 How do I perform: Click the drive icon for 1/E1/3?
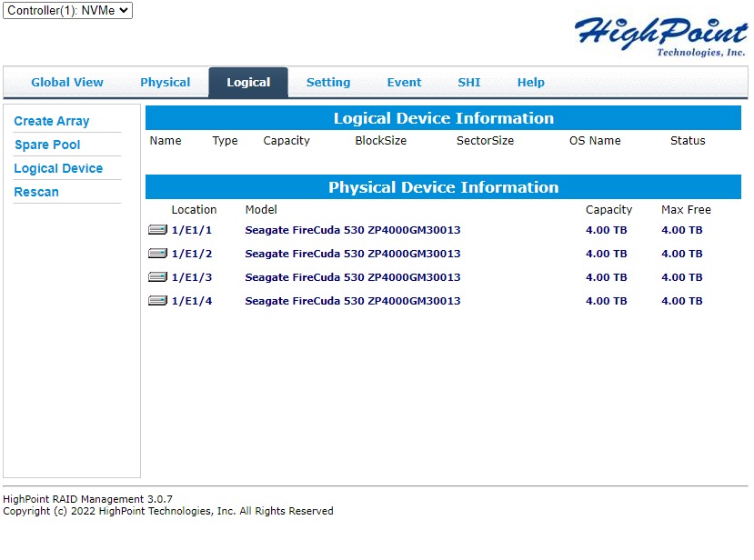click(157, 277)
